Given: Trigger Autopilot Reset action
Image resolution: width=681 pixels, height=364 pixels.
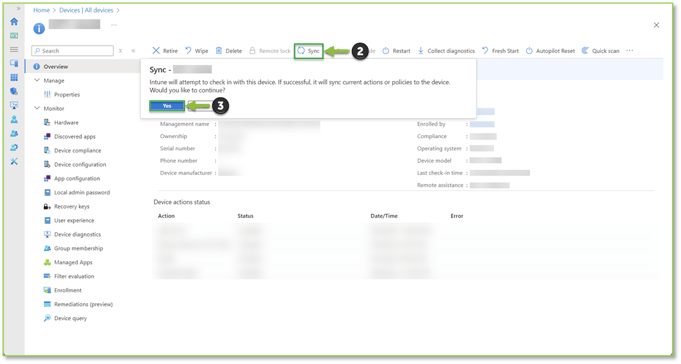Looking at the screenshot, I should click(550, 51).
